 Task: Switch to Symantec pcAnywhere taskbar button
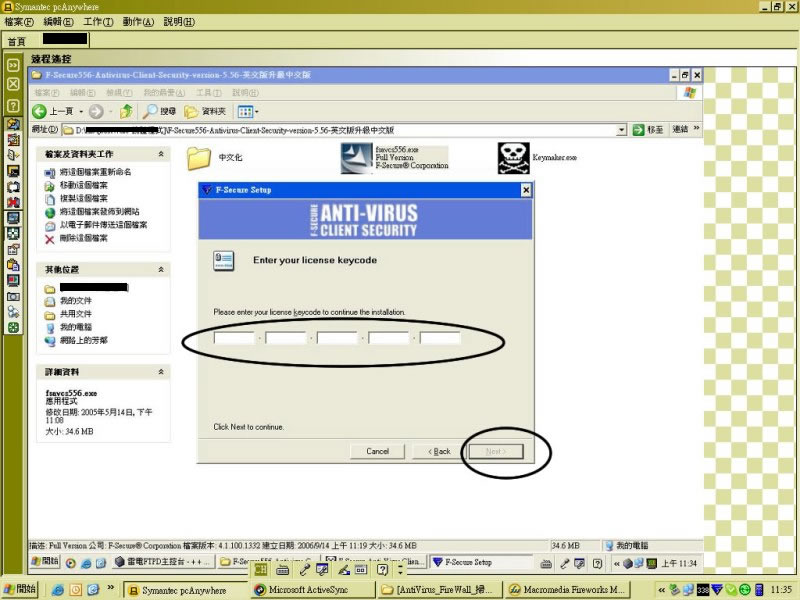pos(185,590)
